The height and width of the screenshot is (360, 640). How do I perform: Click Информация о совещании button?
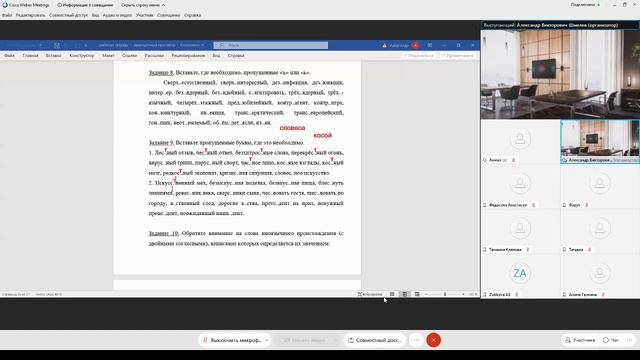point(85,5)
